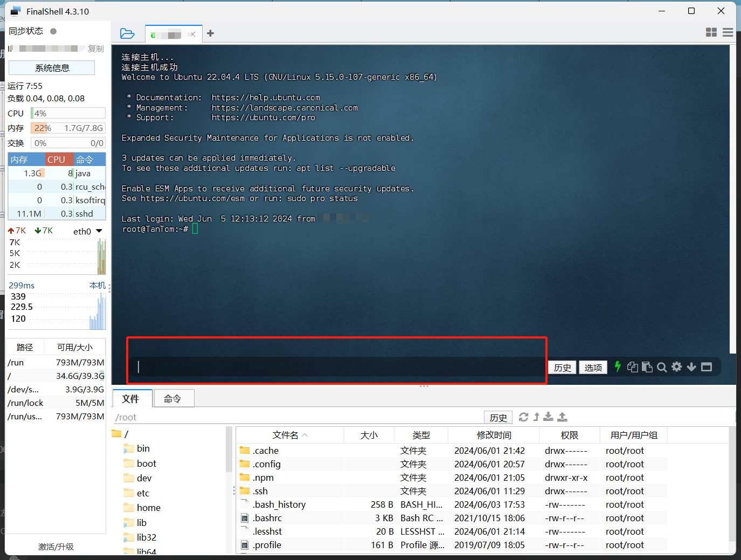
Task: Sort files by 文件名 column header
Action: 290,435
